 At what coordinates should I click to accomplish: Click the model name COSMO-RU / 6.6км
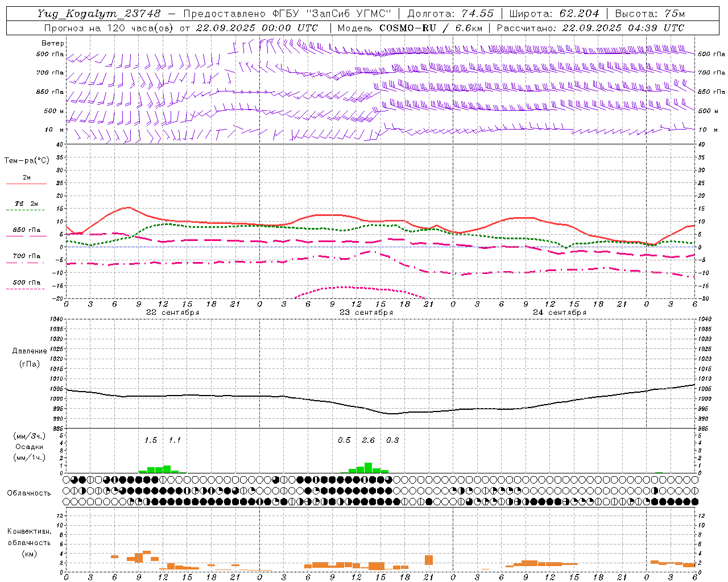click(x=431, y=28)
